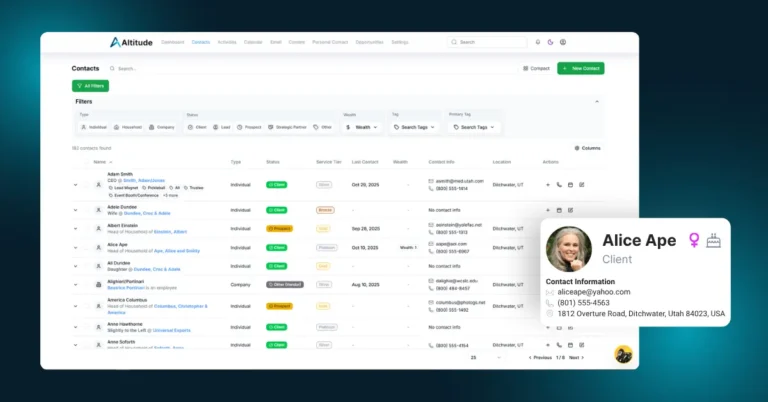Toggle the Lead status filter
This screenshot has width=768, height=402.
tap(221, 127)
